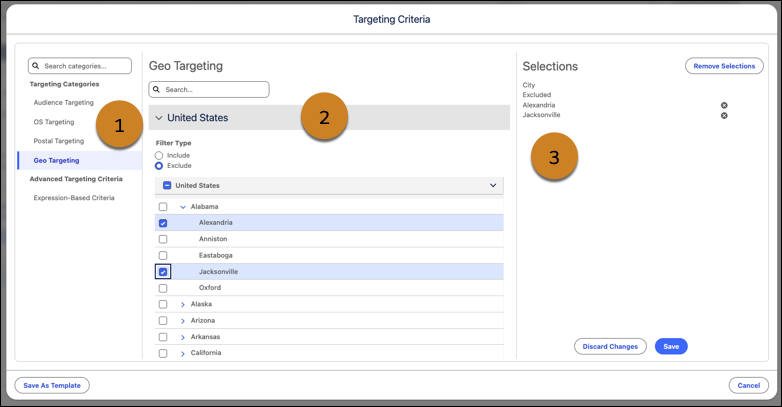Expand the Arizona state chevron
This screenshot has height=407, width=782.
(183, 321)
